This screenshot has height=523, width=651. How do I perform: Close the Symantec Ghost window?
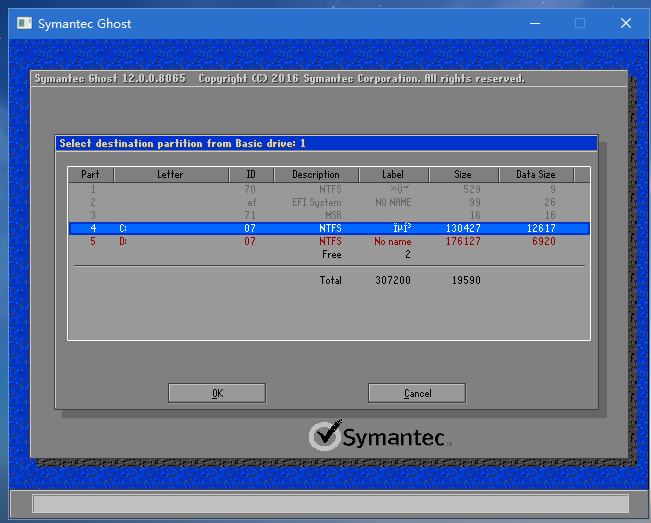point(626,23)
